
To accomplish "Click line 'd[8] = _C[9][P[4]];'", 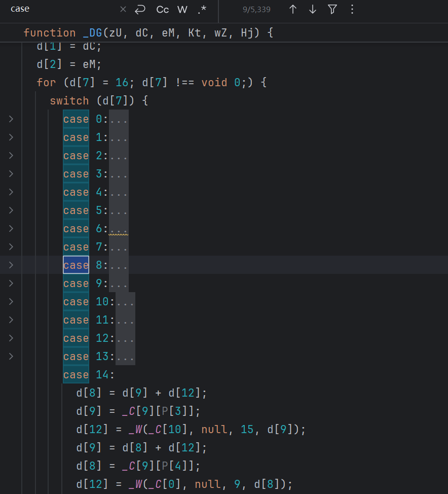I will click(138, 466).
